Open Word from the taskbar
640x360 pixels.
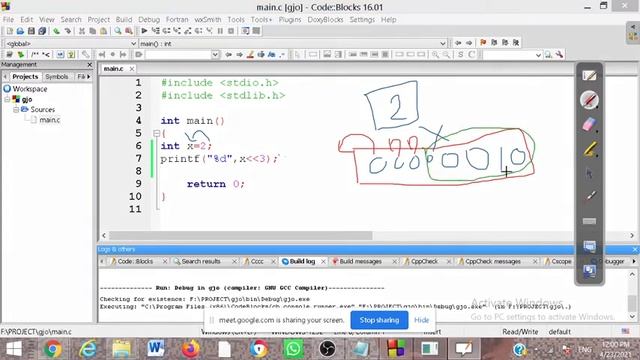156,349
